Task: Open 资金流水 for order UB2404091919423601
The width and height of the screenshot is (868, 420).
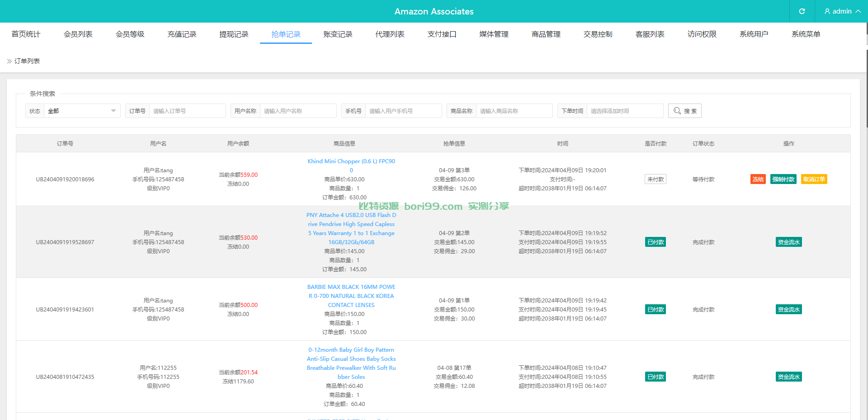Action: coord(789,310)
